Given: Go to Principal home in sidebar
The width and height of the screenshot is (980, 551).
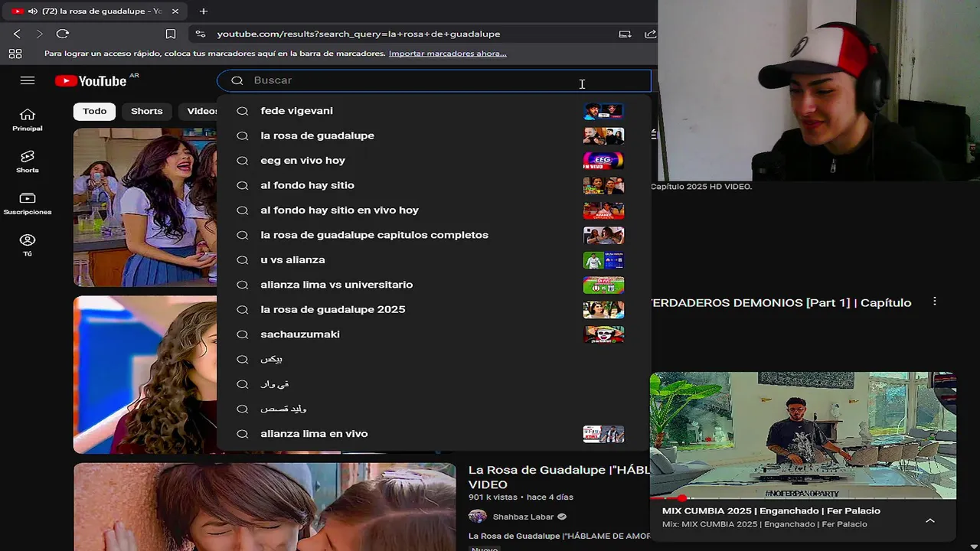Looking at the screenshot, I should pyautogui.click(x=28, y=119).
